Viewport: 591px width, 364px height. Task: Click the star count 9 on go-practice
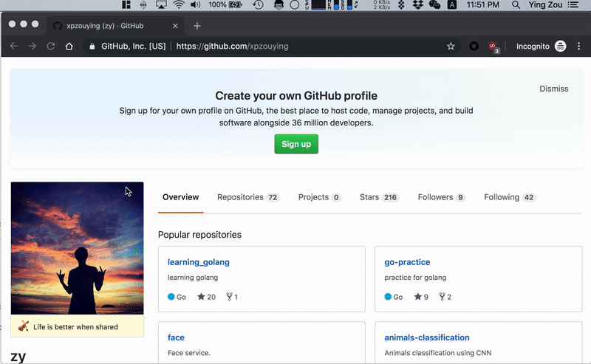(x=421, y=297)
